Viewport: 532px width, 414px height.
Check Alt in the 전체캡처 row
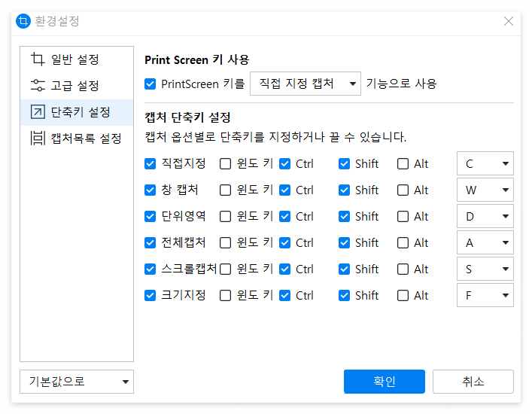point(403,243)
